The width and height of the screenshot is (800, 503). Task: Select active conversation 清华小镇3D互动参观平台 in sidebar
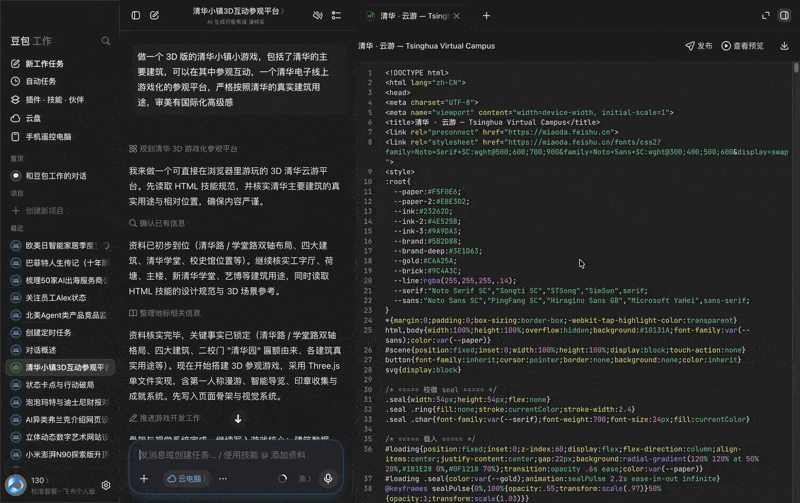point(60,367)
